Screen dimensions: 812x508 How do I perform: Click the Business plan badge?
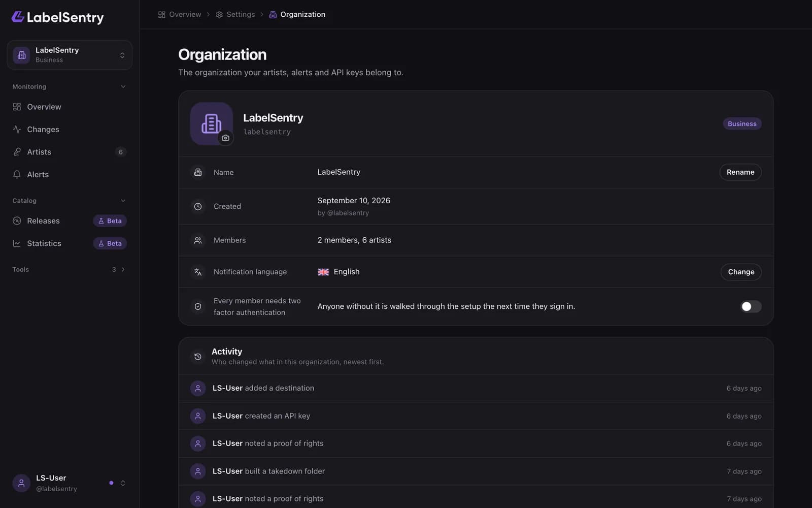pyautogui.click(x=742, y=124)
